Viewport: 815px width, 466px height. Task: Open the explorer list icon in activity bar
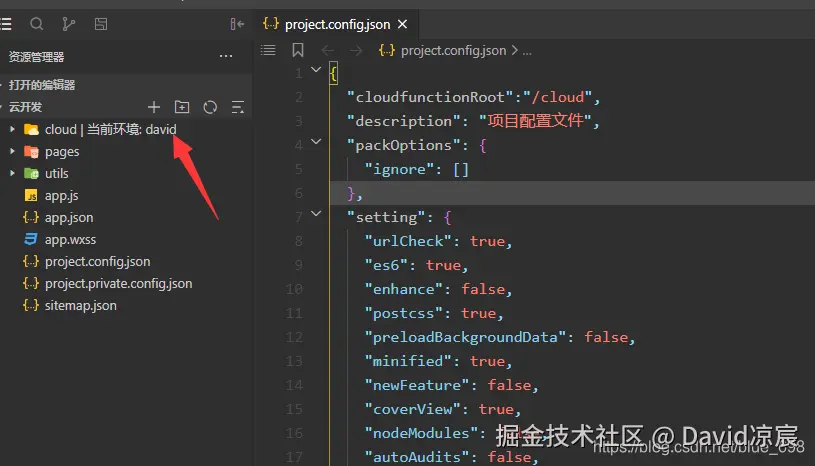coord(5,24)
